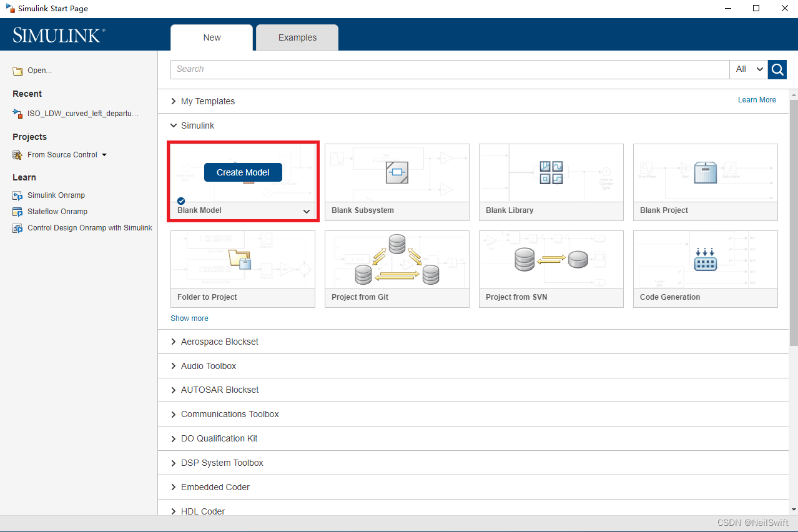Click the Recent heading
The width and height of the screenshot is (798, 532).
coord(27,94)
